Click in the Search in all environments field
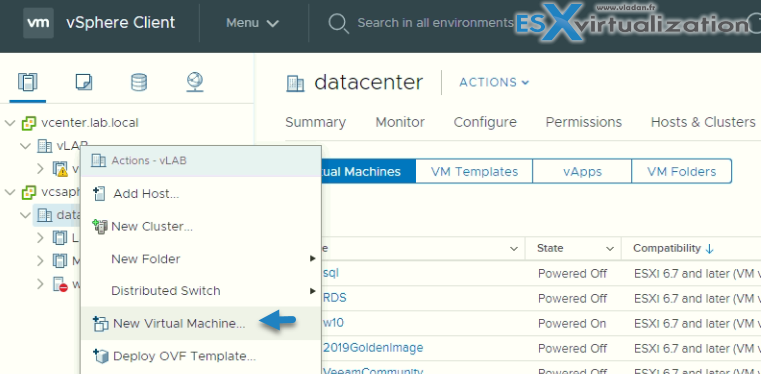 [435, 23]
